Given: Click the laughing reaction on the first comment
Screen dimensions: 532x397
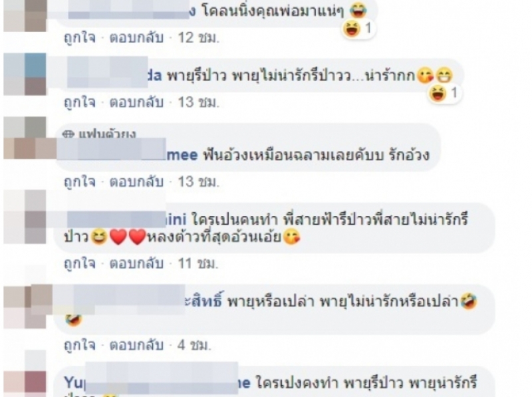Looking at the screenshot, I should pos(351,29).
